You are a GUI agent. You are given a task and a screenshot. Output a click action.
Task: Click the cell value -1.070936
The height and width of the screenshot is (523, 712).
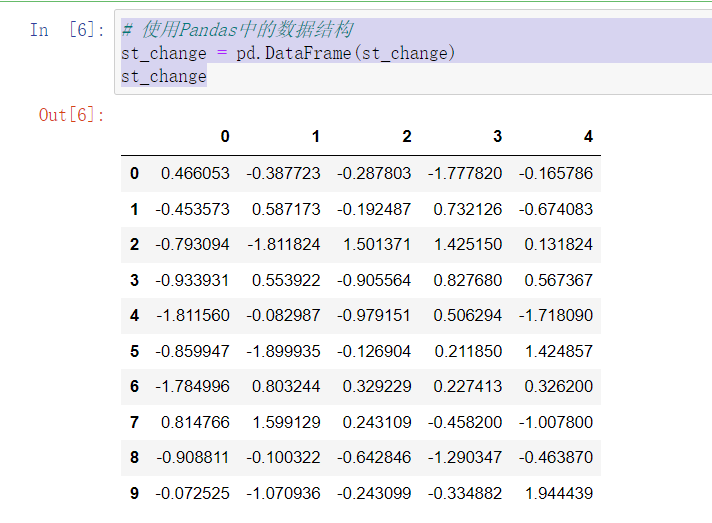283,493
